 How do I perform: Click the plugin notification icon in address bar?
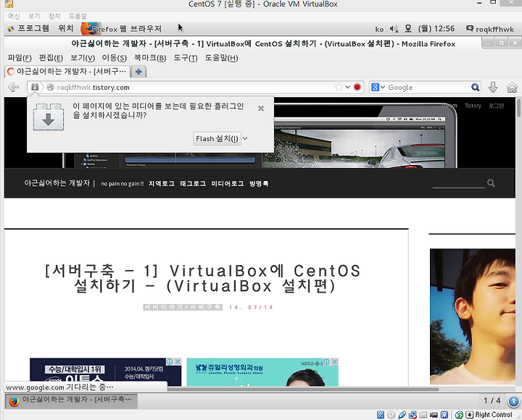pos(35,87)
